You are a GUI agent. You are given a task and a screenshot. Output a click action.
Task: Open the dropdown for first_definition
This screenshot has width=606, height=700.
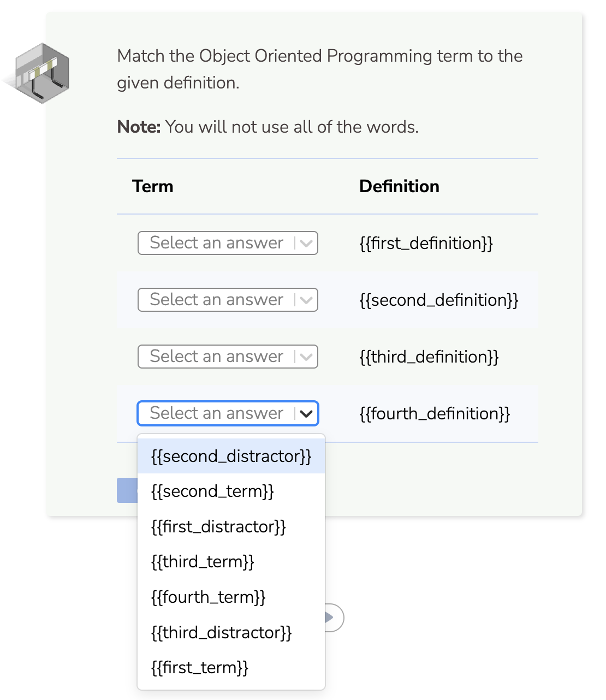point(228,243)
